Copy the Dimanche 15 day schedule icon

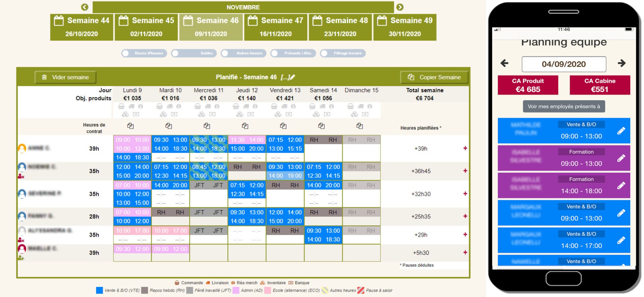click(x=360, y=126)
